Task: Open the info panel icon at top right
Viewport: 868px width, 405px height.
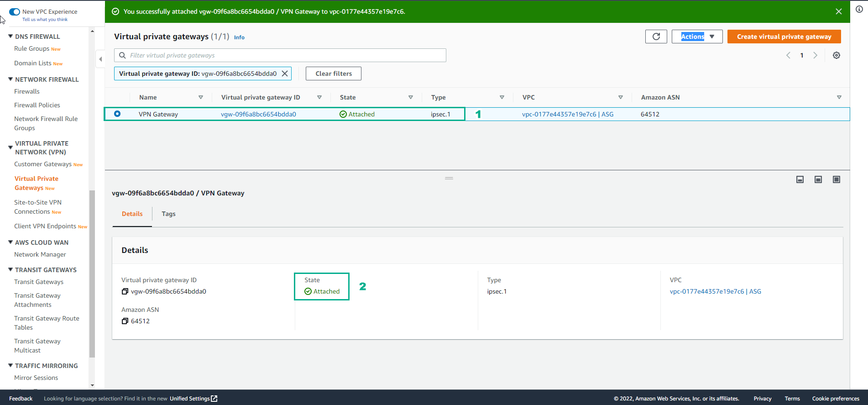Action: tap(859, 9)
